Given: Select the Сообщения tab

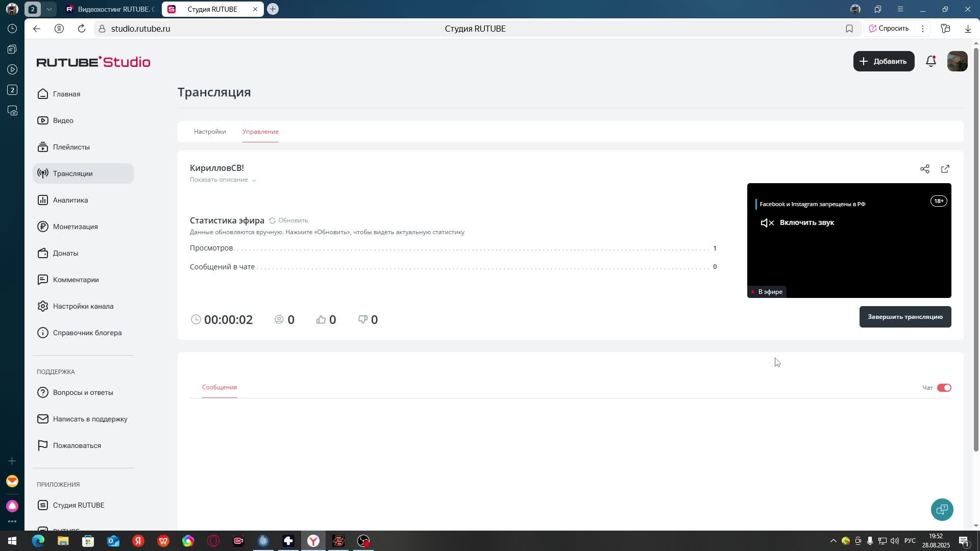Looking at the screenshot, I should click(x=219, y=387).
